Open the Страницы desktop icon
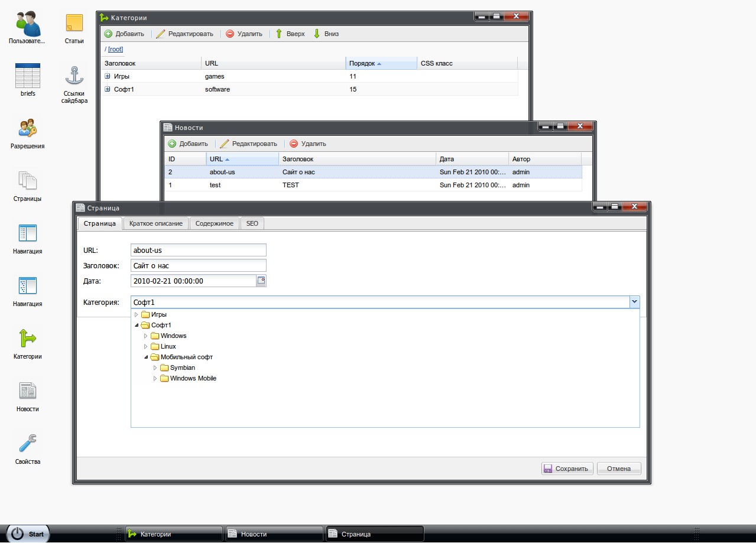This screenshot has height=543, width=756. [x=27, y=186]
